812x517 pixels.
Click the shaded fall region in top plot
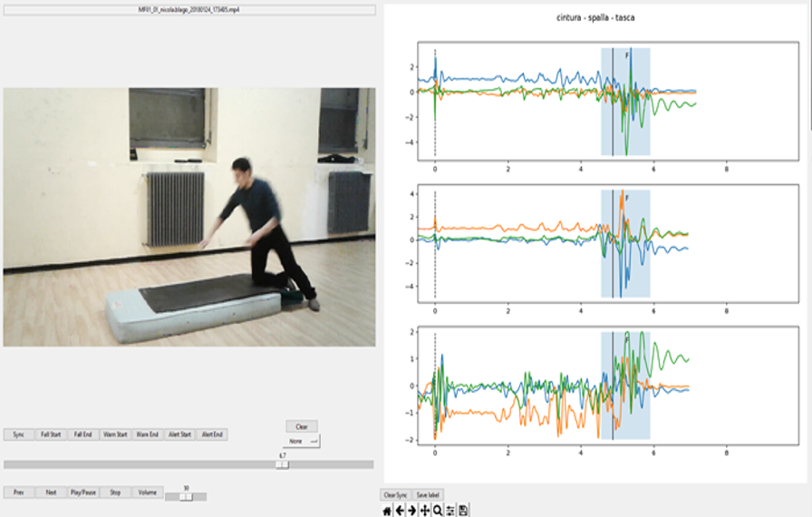[x=625, y=102]
